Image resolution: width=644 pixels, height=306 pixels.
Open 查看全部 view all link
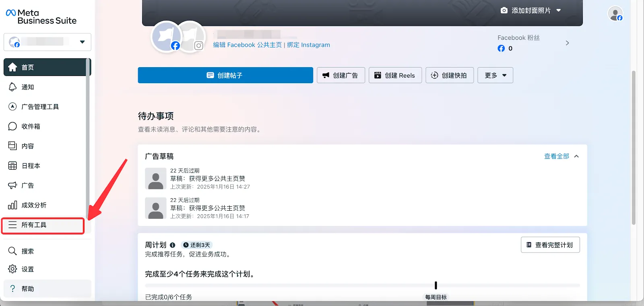(557, 156)
